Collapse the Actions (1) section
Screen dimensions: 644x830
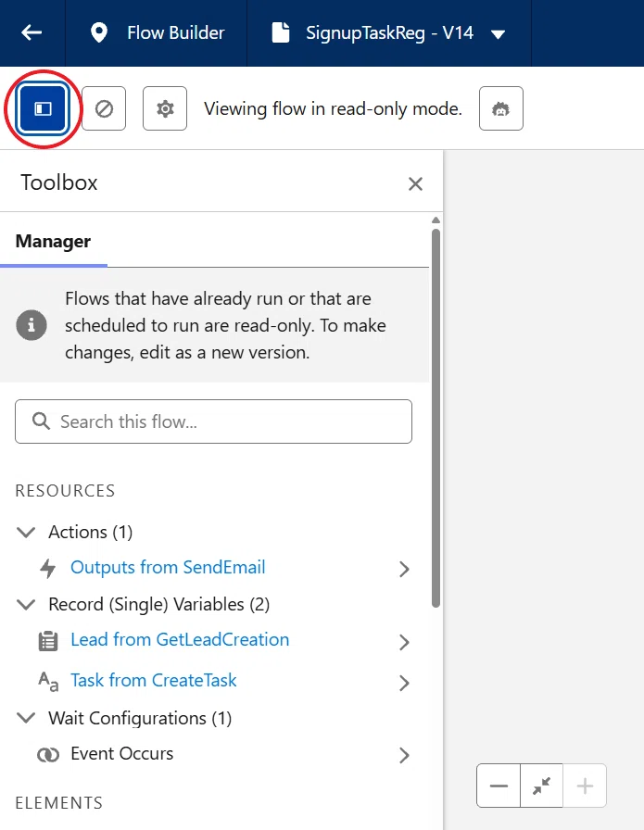pos(26,532)
